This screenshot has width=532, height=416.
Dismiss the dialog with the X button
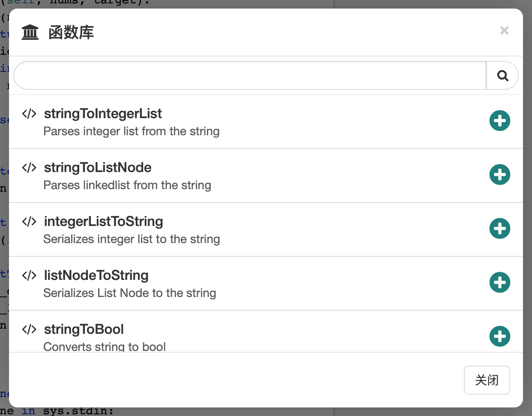[504, 30]
